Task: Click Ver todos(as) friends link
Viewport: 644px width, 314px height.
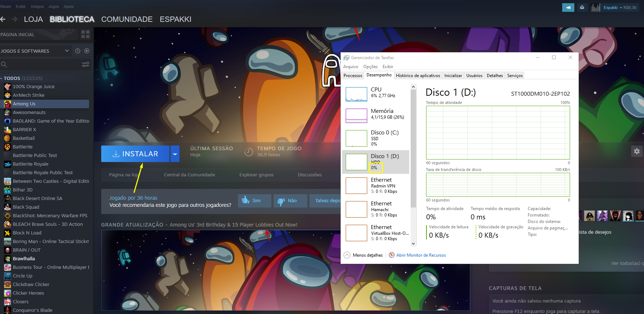Action: (x=627, y=263)
